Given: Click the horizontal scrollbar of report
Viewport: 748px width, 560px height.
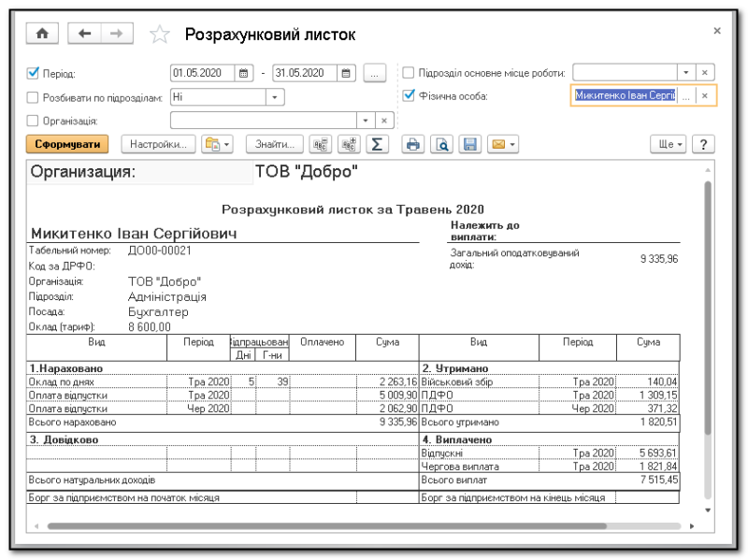Looking at the screenshot, I should [x=326, y=526].
